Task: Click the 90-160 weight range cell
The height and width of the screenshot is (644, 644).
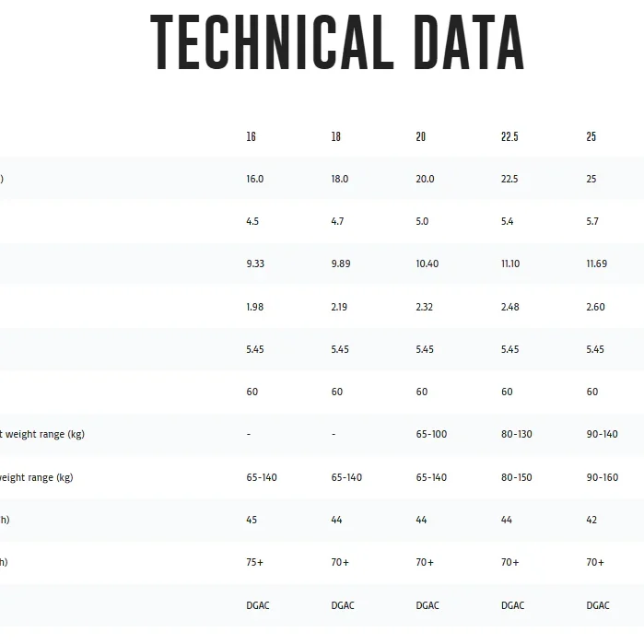Action: 603,477
